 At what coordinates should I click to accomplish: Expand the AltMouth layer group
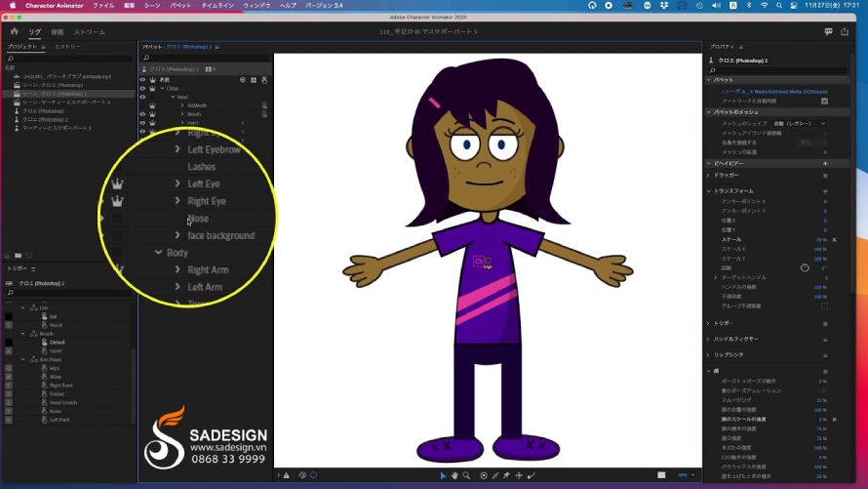click(182, 105)
